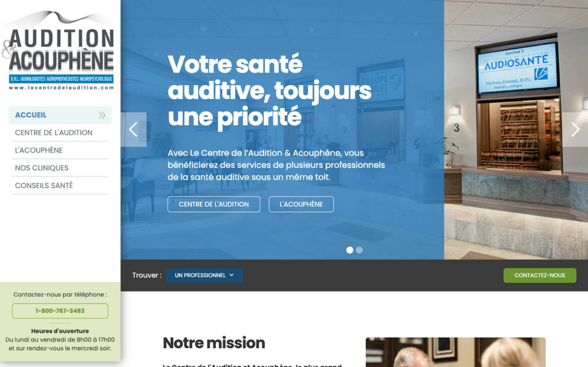Select the first carousel dot
Image resolution: width=588 pixels, height=367 pixels.
point(350,250)
